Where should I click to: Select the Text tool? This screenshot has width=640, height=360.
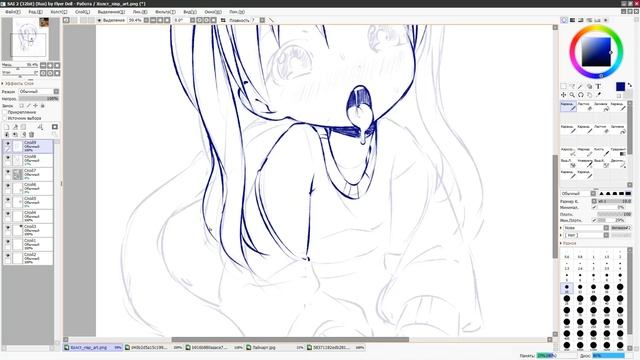tap(598, 87)
